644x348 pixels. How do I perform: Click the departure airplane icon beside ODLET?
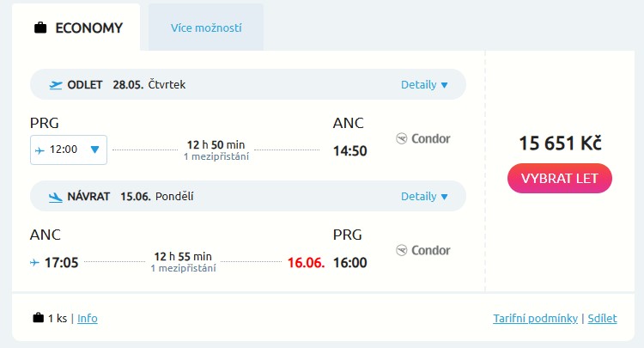tap(57, 84)
